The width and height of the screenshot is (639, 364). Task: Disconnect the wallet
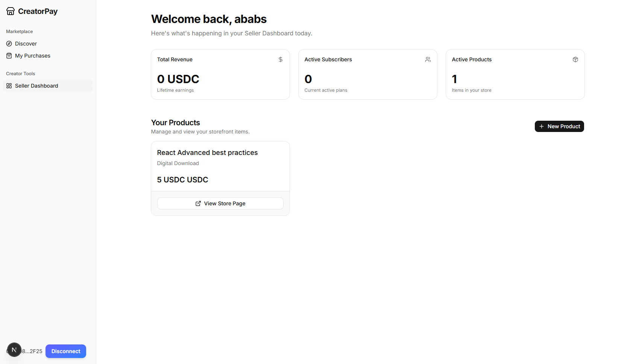(x=66, y=351)
